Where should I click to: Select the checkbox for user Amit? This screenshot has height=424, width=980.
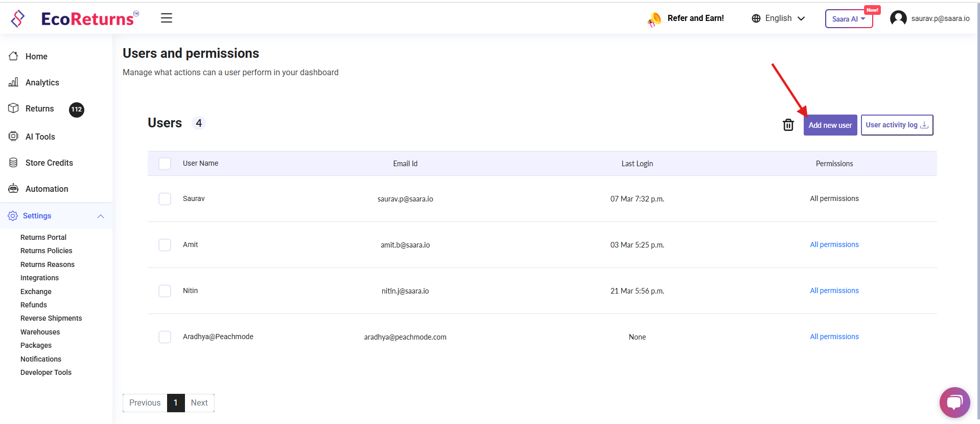click(x=165, y=245)
